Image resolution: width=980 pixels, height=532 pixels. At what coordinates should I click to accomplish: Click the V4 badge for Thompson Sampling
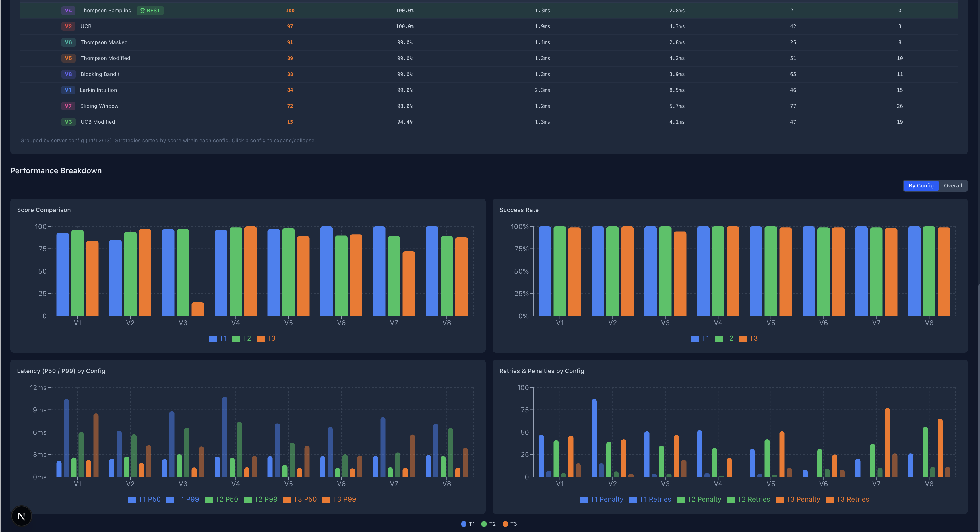coord(69,10)
